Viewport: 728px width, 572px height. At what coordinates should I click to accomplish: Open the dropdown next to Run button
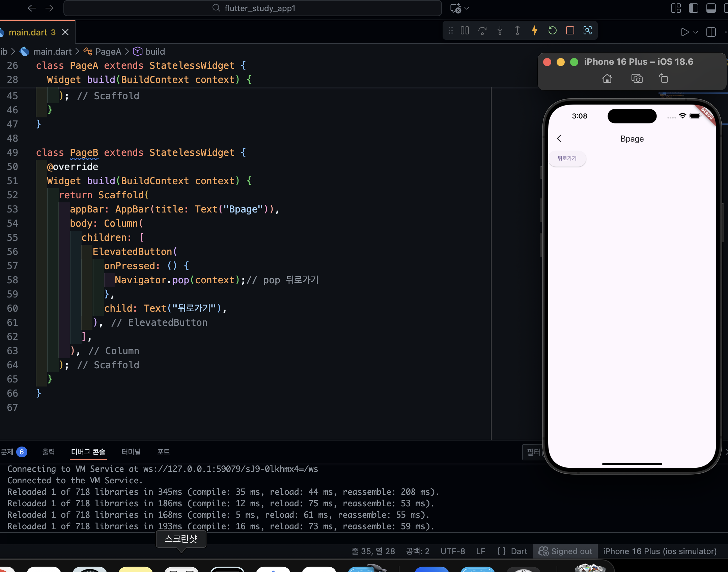click(x=696, y=32)
